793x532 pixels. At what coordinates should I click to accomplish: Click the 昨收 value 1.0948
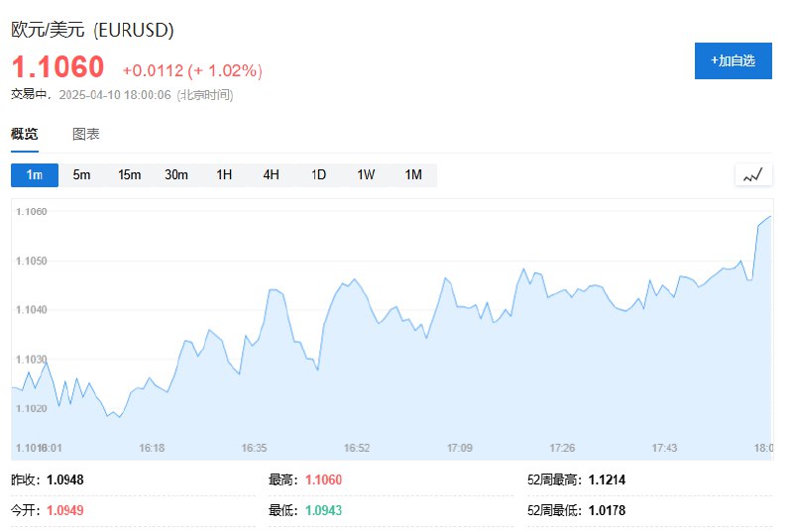65,479
